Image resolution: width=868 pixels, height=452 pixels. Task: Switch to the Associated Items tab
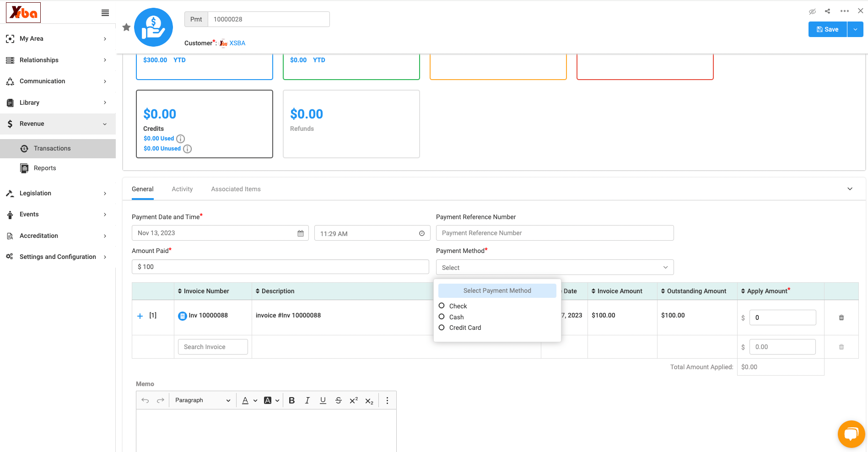pos(236,189)
